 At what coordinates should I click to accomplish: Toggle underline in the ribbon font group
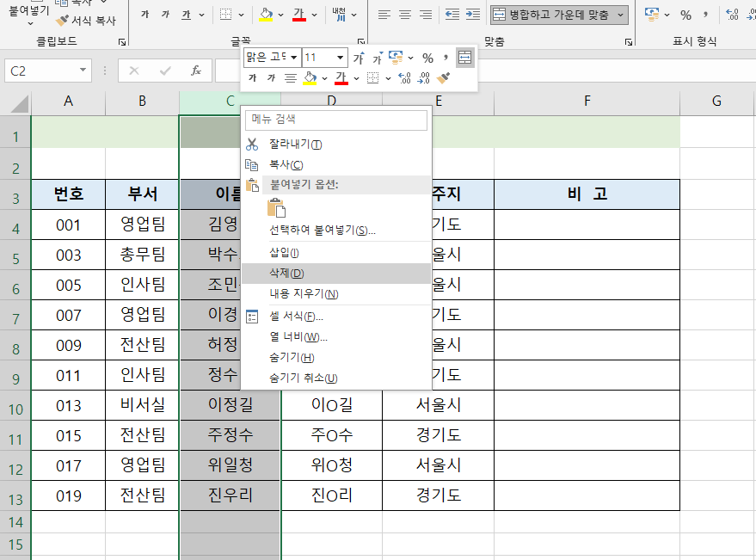point(187,15)
